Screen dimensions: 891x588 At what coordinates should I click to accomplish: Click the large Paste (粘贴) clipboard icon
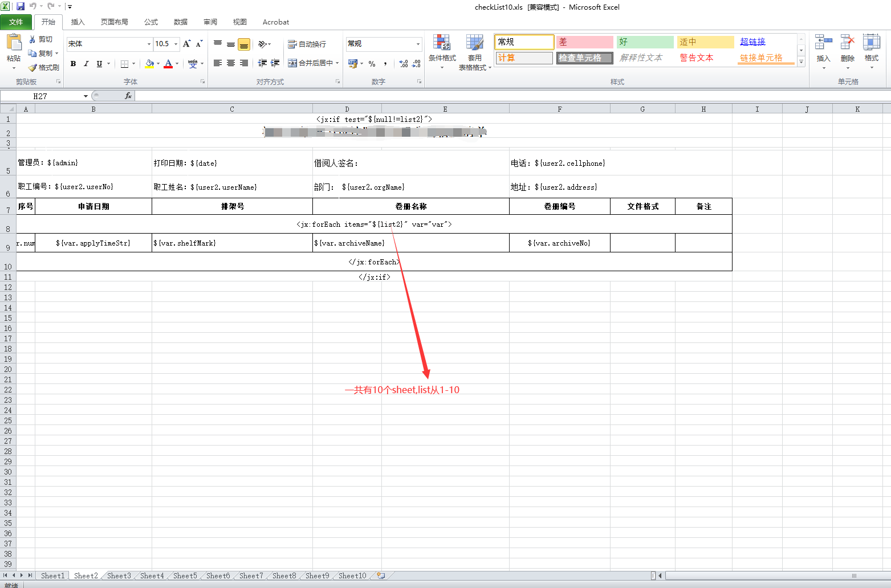(14, 42)
